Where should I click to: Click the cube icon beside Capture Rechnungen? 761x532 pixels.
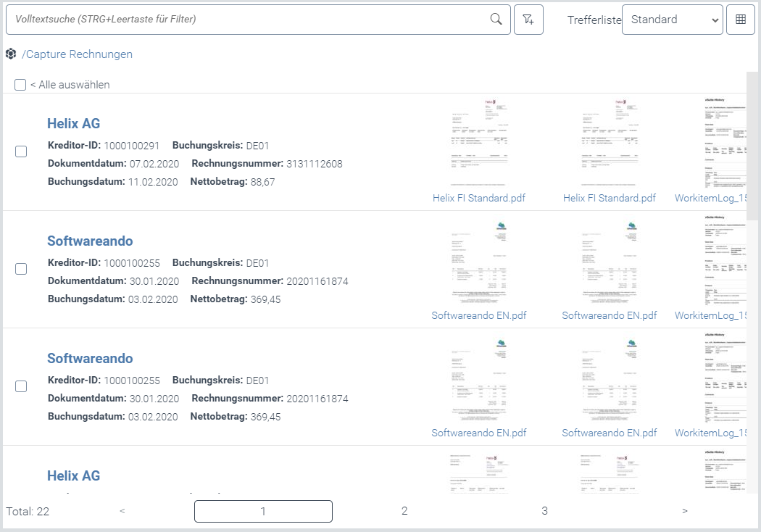(x=11, y=54)
